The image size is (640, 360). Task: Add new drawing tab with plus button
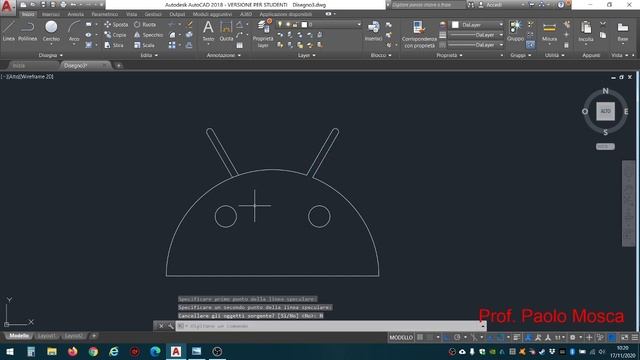coord(119,65)
